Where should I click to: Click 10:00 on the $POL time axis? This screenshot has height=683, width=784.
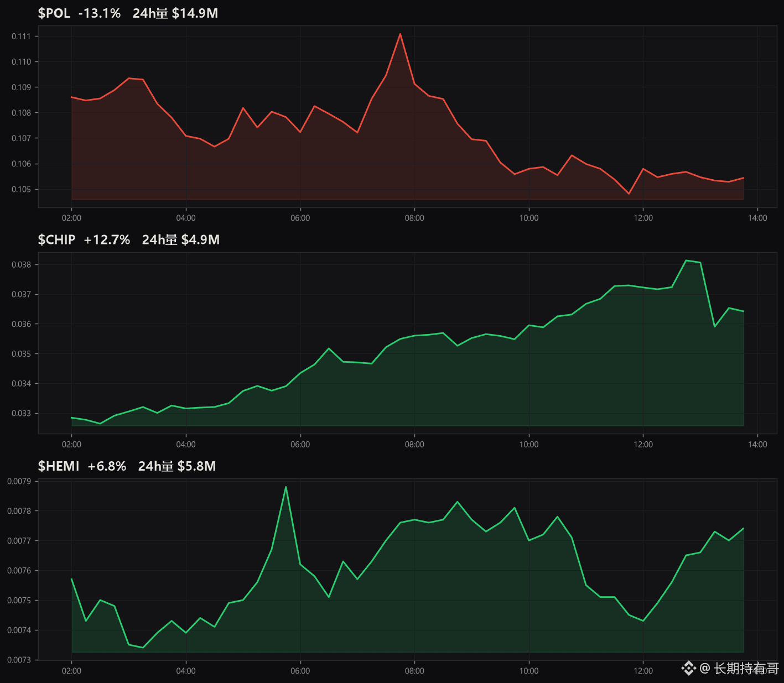click(529, 218)
